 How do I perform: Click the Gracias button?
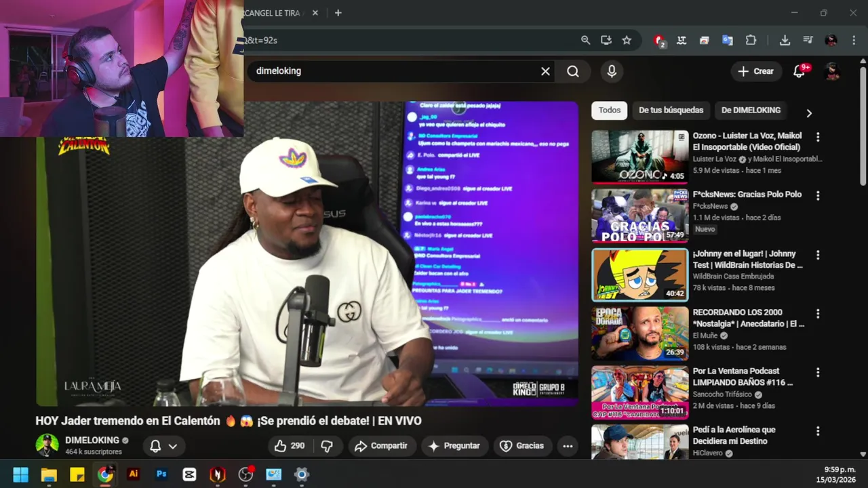point(522,446)
